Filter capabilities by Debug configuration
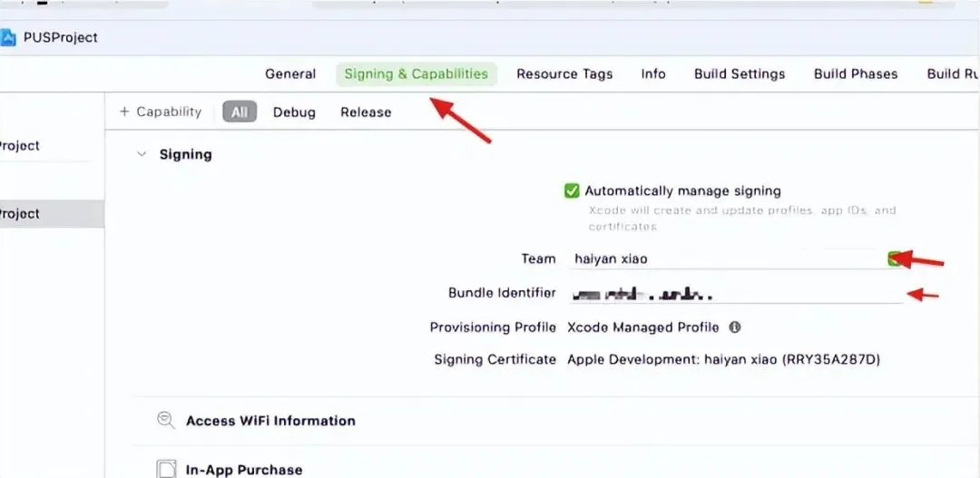 (x=294, y=112)
